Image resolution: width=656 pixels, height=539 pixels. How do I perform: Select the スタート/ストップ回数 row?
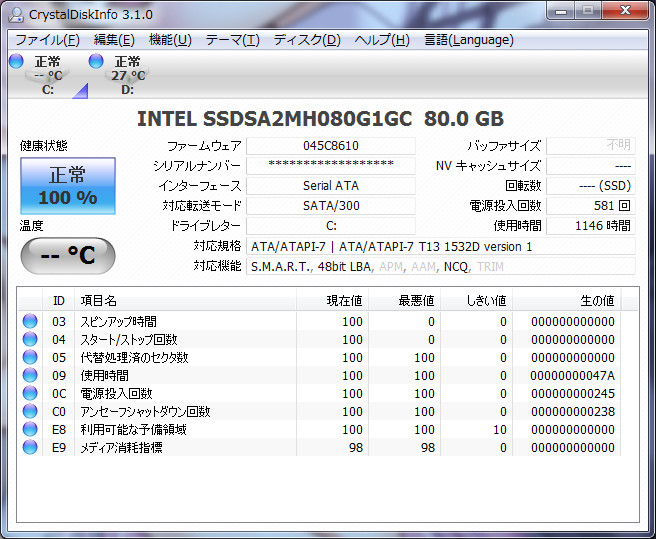[320, 339]
